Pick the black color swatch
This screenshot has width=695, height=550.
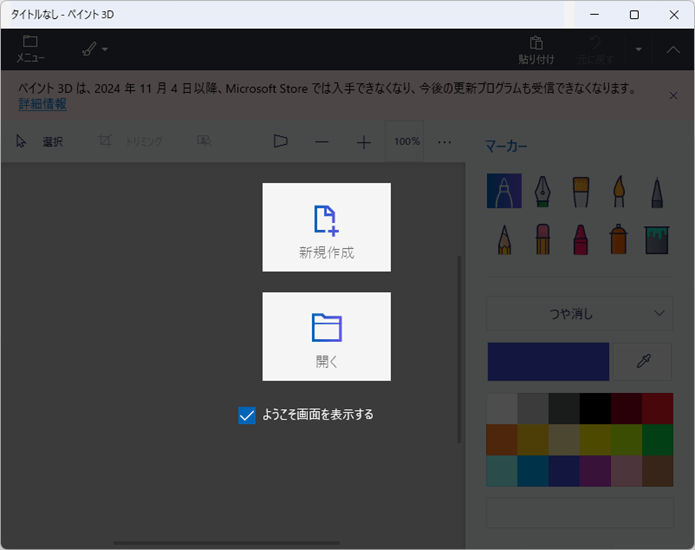click(595, 409)
